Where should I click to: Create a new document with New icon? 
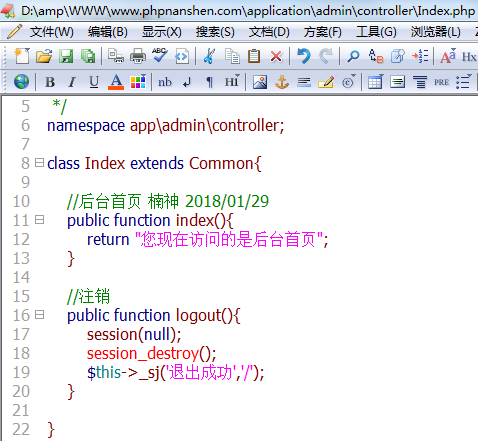22,56
